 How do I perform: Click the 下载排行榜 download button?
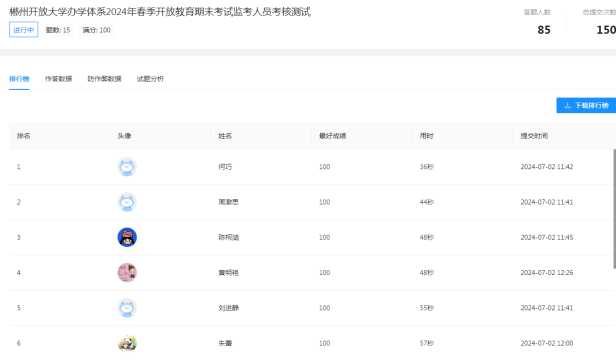586,105
